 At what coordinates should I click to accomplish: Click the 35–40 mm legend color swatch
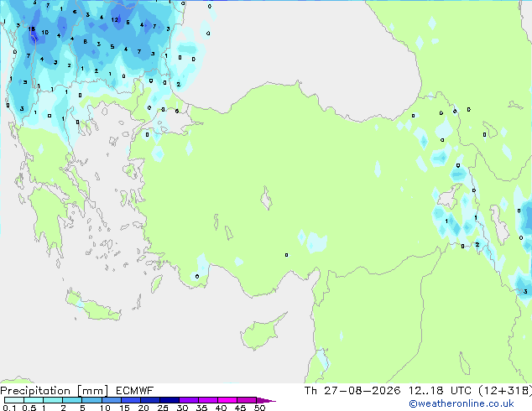tap(207, 400)
